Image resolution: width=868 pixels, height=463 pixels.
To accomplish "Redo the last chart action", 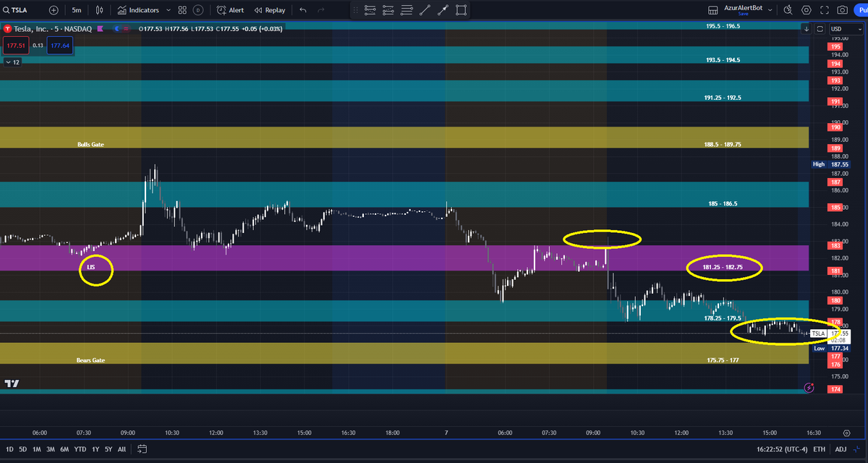I will click(x=321, y=10).
